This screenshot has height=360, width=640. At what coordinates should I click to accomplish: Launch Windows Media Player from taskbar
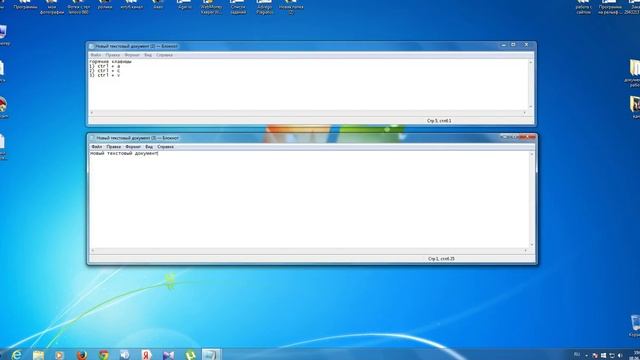point(60,356)
